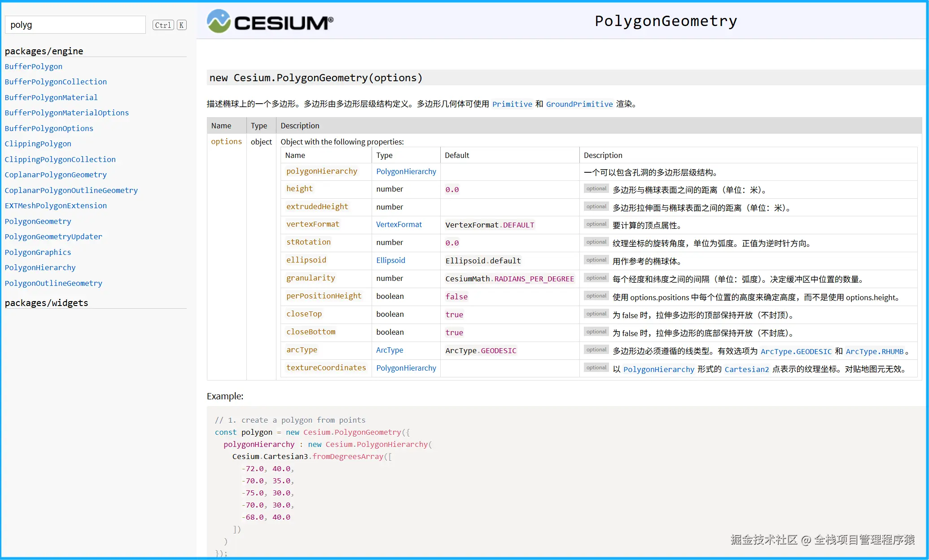Open the ArcType type link

pyautogui.click(x=390, y=350)
